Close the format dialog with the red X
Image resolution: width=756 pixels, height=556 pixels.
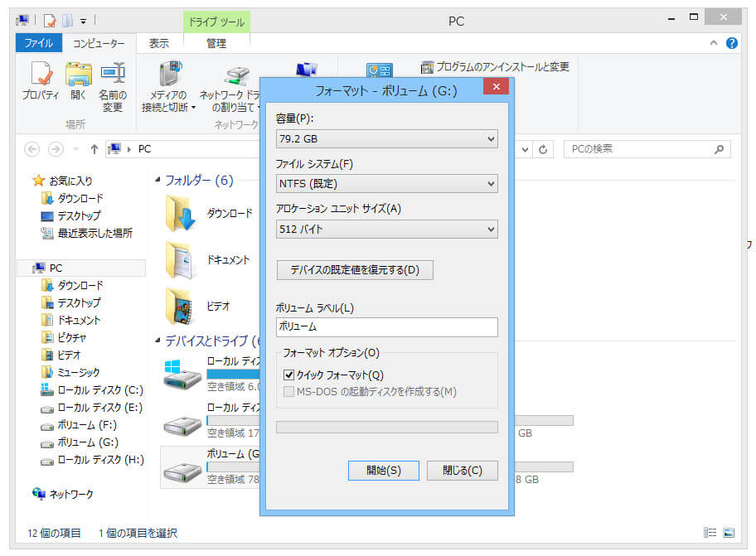(x=496, y=86)
